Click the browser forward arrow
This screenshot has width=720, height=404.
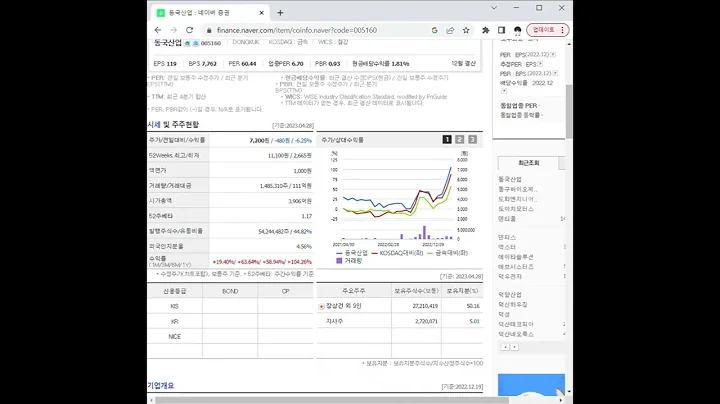pyautogui.click(x=174, y=30)
